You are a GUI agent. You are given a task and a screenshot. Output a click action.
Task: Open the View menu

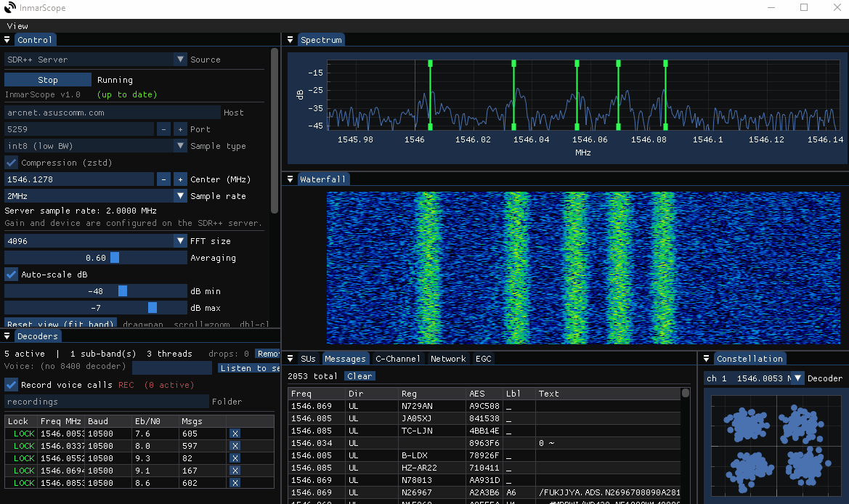17,26
